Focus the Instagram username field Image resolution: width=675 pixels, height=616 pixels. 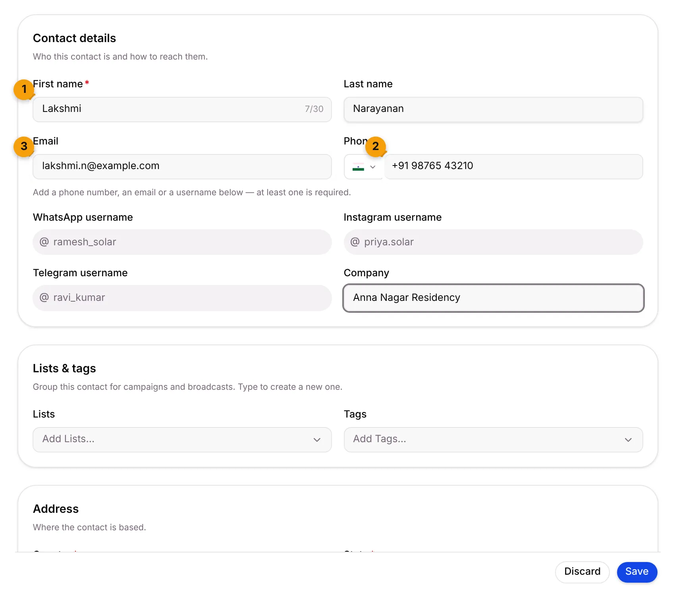[493, 242]
